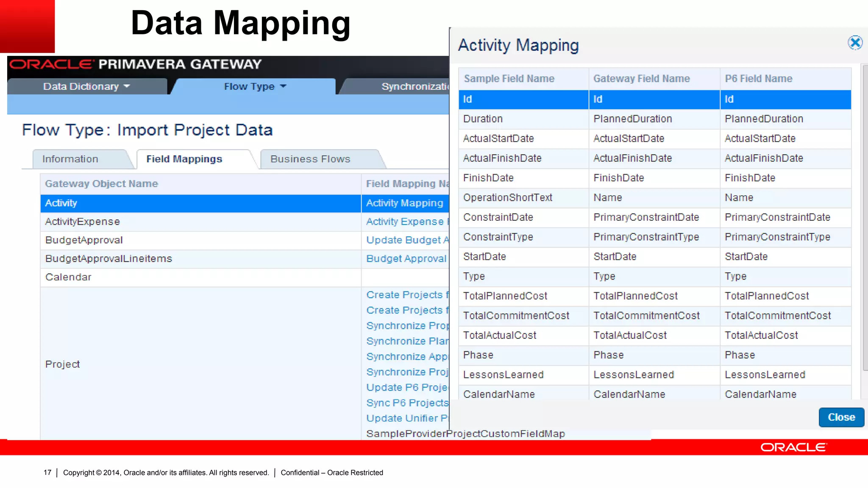Select PlannedDuration in Gateway Field column
This screenshot has width=868, height=488.
tap(654, 119)
